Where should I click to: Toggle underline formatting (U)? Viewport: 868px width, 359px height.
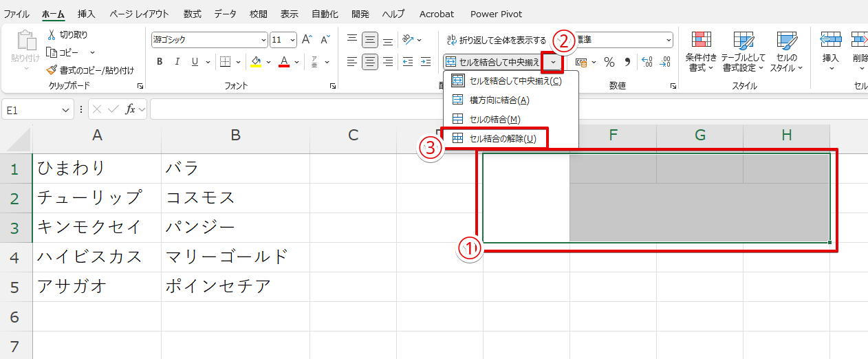click(195, 62)
